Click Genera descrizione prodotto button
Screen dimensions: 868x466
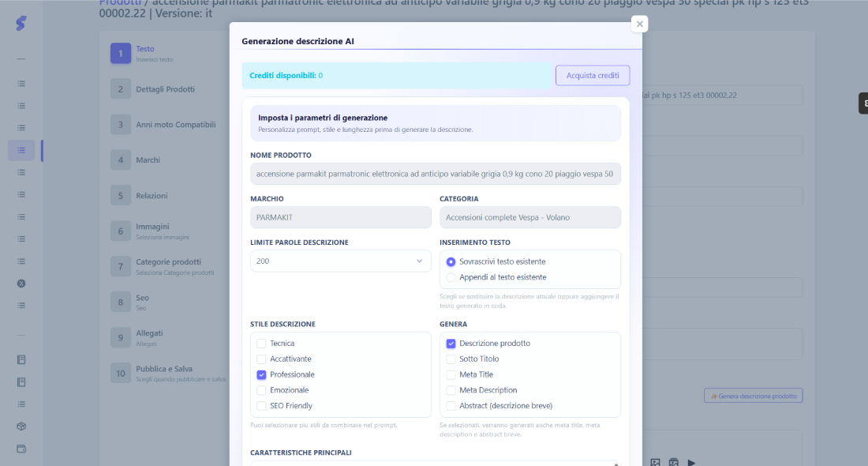tap(754, 396)
